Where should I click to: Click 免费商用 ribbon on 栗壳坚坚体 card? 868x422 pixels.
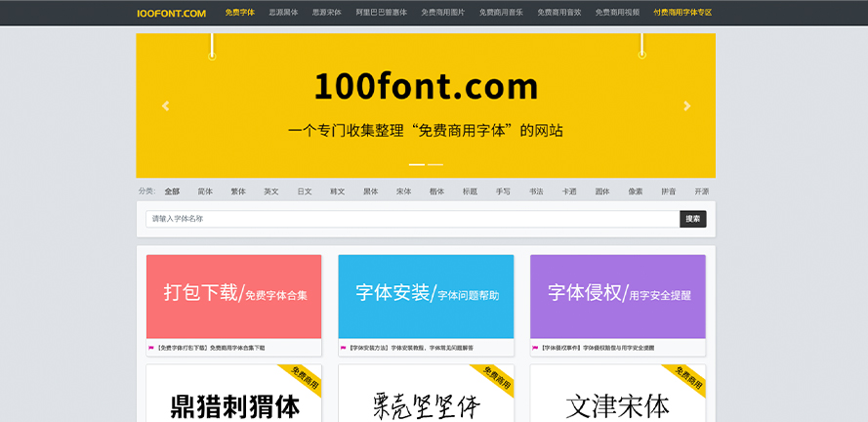click(495, 379)
